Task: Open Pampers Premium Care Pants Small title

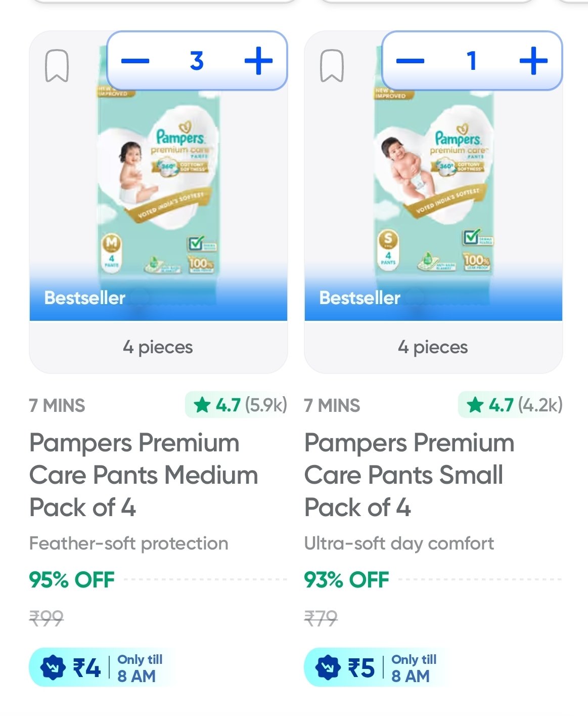Action: 409,475
